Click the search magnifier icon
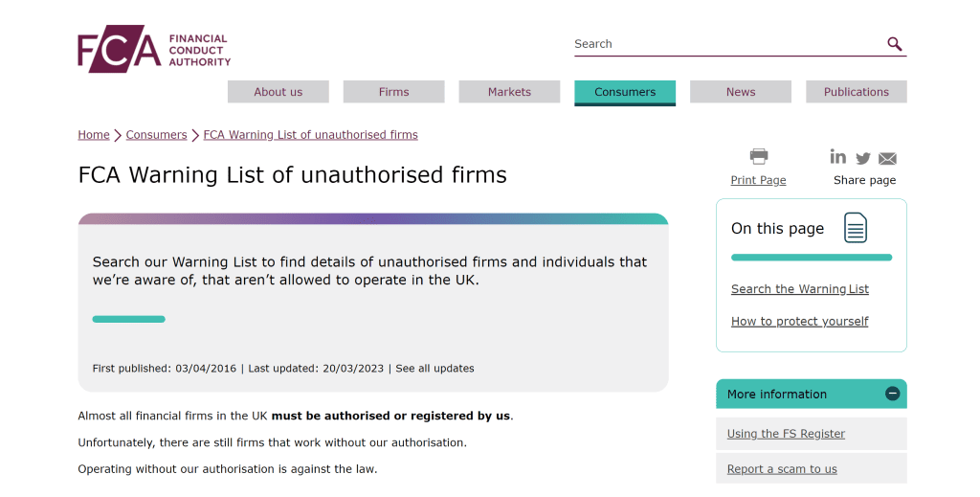Image resolution: width=980 pixels, height=497 pixels. tap(895, 44)
